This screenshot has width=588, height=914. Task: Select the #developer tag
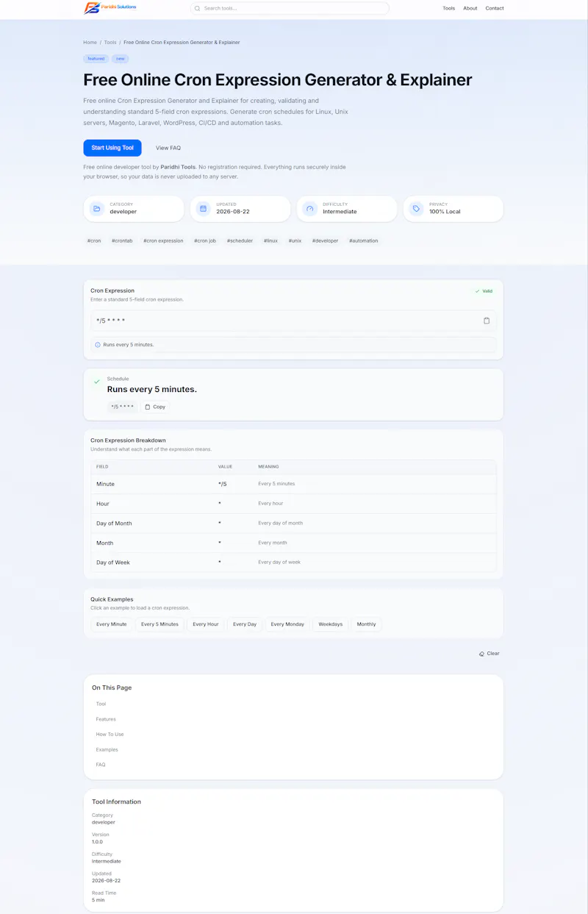325,240
